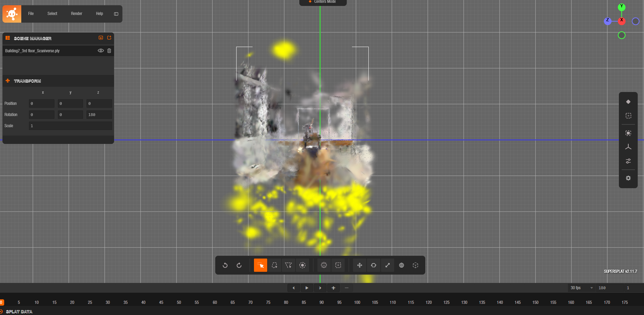
Task: Toggle the world coordinate space globe
Action: [x=402, y=265]
